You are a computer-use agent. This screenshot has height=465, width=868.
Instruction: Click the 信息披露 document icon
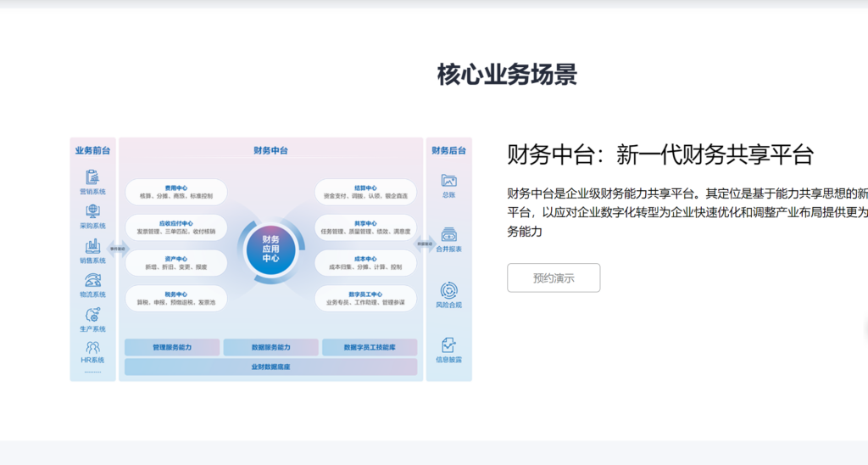[448, 345]
